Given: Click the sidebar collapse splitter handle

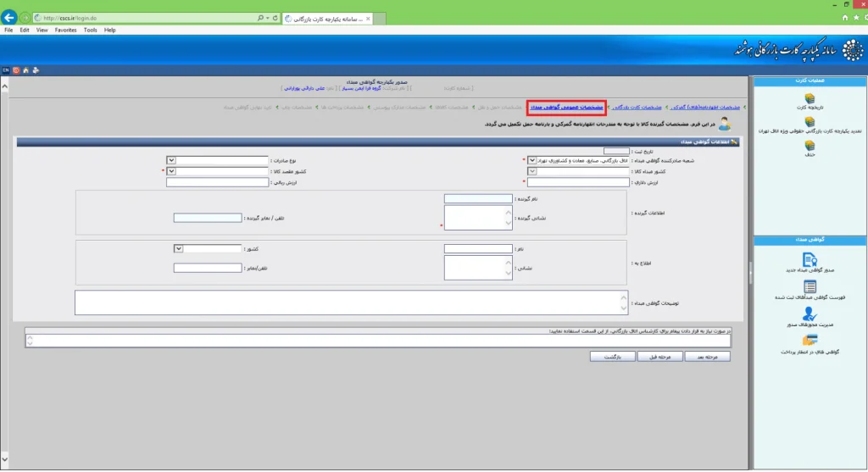Looking at the screenshot, I should pos(751,274).
